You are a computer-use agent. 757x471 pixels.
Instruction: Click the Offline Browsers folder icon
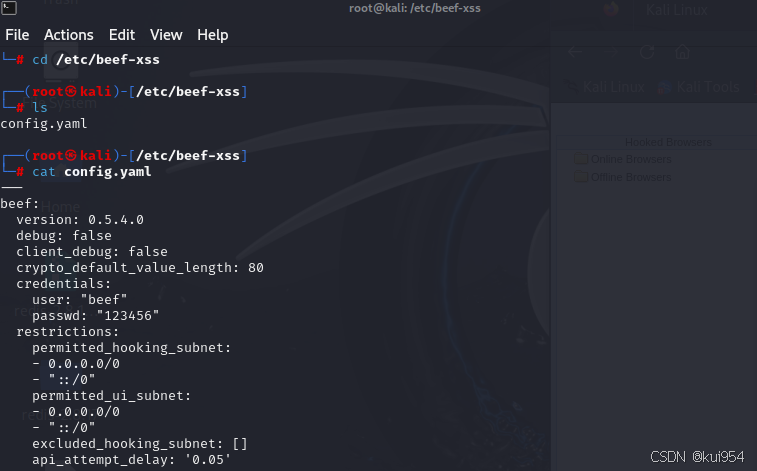pos(581,177)
